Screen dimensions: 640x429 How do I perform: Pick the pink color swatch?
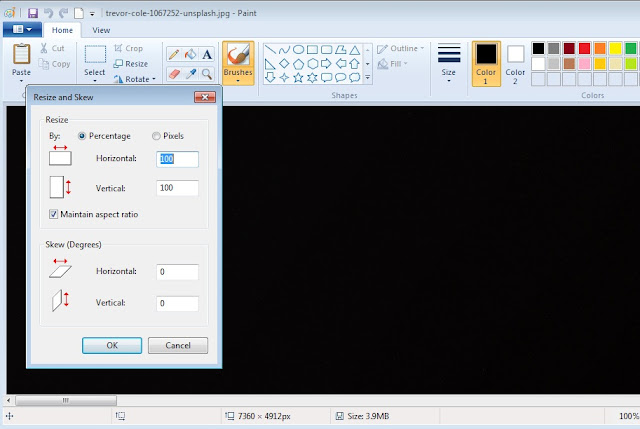point(584,64)
